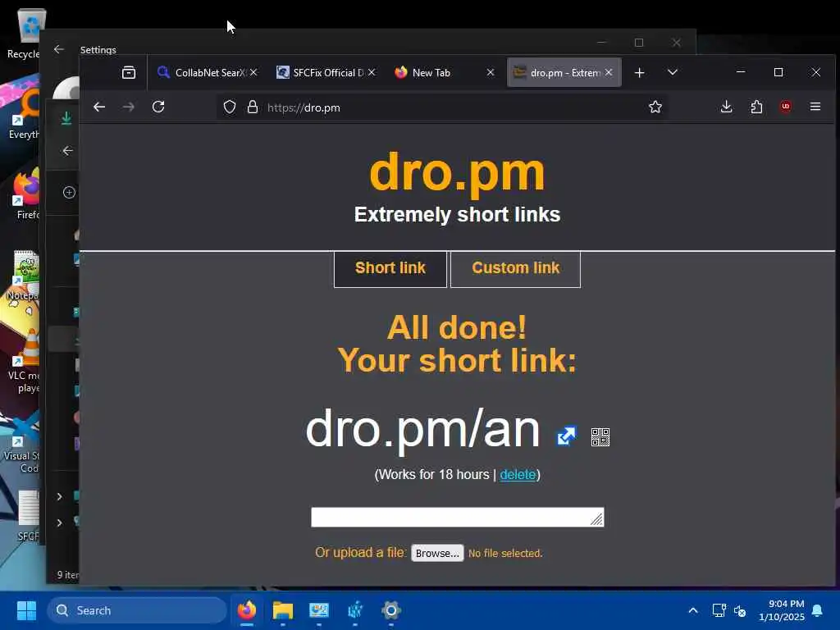Click the network tray icon
This screenshot has height=630, width=840.
pyautogui.click(x=719, y=610)
